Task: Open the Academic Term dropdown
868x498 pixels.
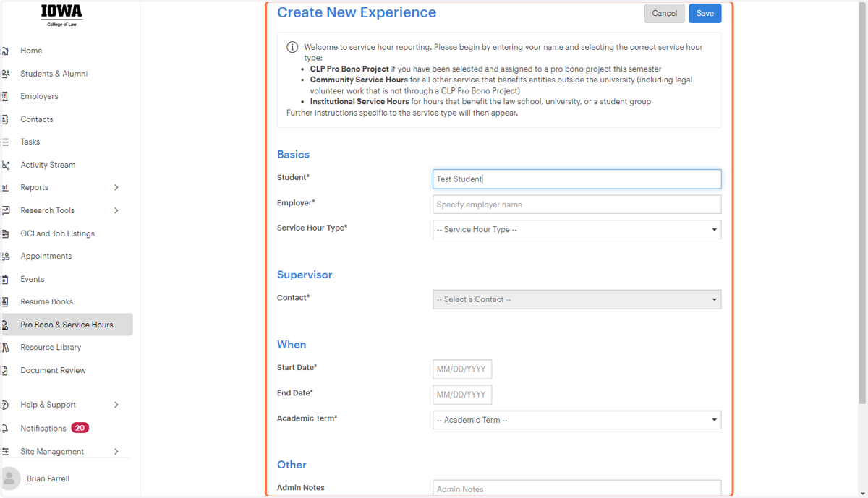Action: (x=576, y=420)
